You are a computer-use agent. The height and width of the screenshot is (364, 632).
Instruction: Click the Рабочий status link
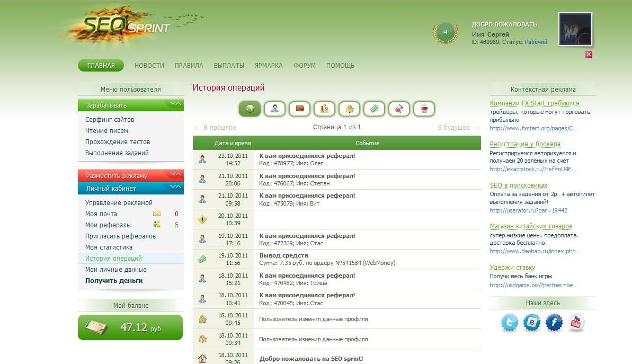coord(536,42)
